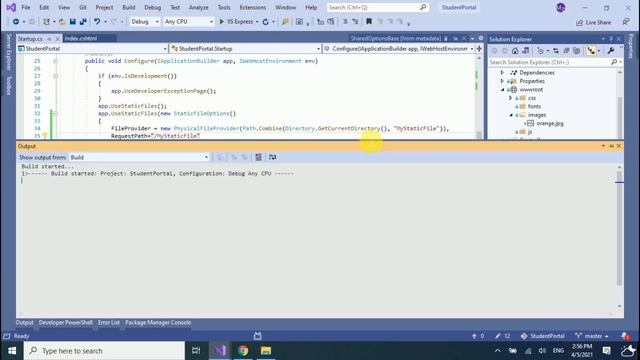Open the Visual Studio taskbar icon
The width and height of the screenshot is (640, 360).
coord(220,351)
